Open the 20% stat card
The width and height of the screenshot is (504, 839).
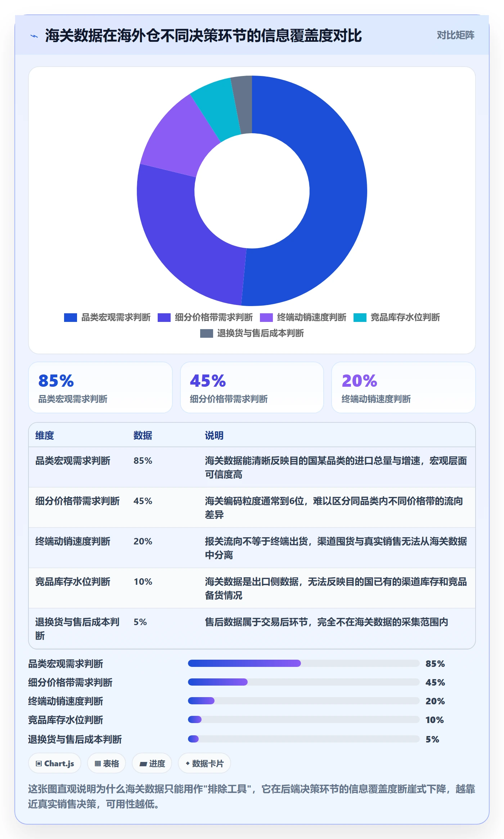tap(404, 387)
